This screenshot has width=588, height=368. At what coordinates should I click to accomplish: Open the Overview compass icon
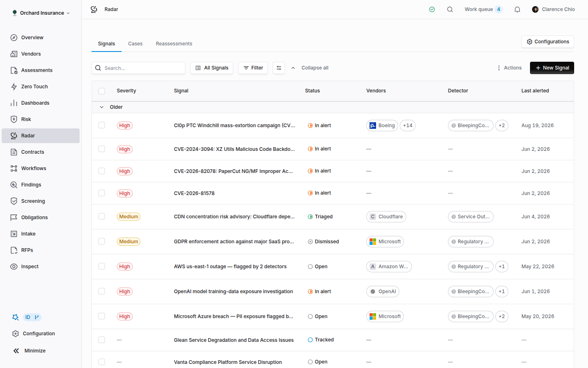[x=14, y=38]
